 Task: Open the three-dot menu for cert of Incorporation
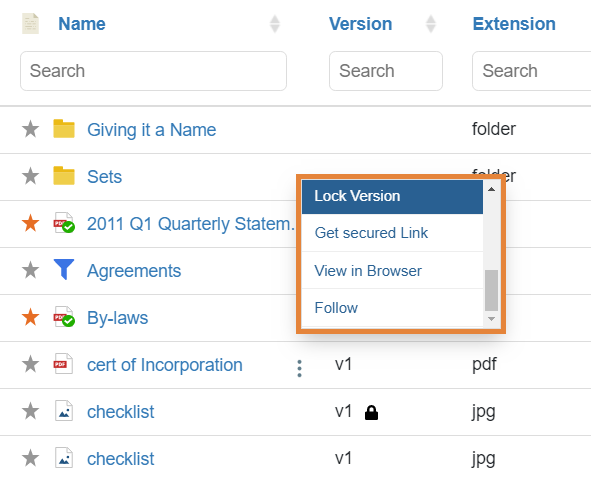pos(299,368)
